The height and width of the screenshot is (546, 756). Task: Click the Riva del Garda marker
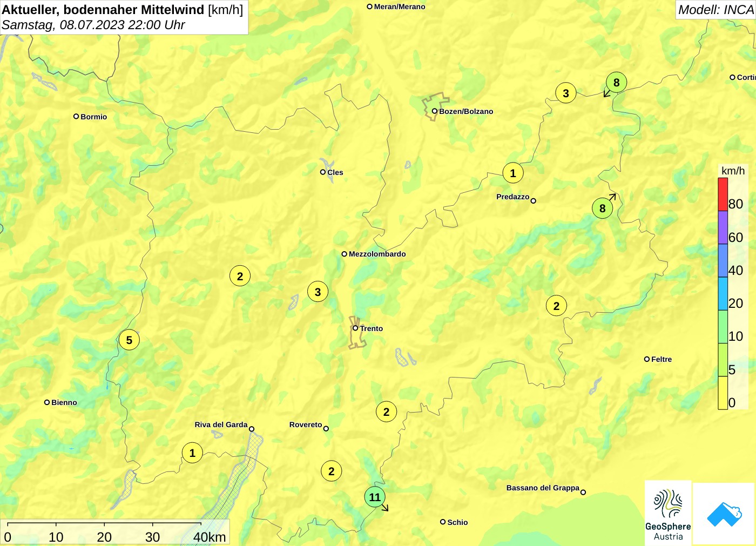coord(252,429)
